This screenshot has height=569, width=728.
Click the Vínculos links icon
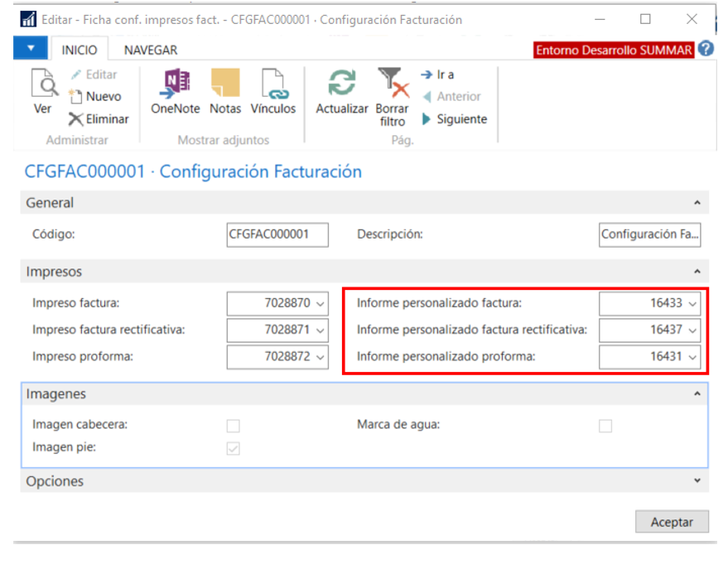coord(272,84)
